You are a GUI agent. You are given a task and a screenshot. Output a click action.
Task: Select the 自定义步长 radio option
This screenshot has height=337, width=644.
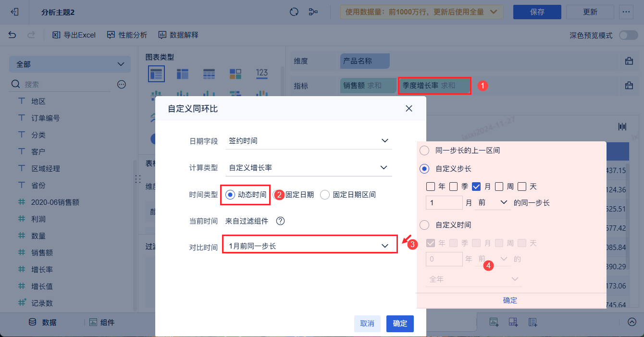pyautogui.click(x=424, y=169)
